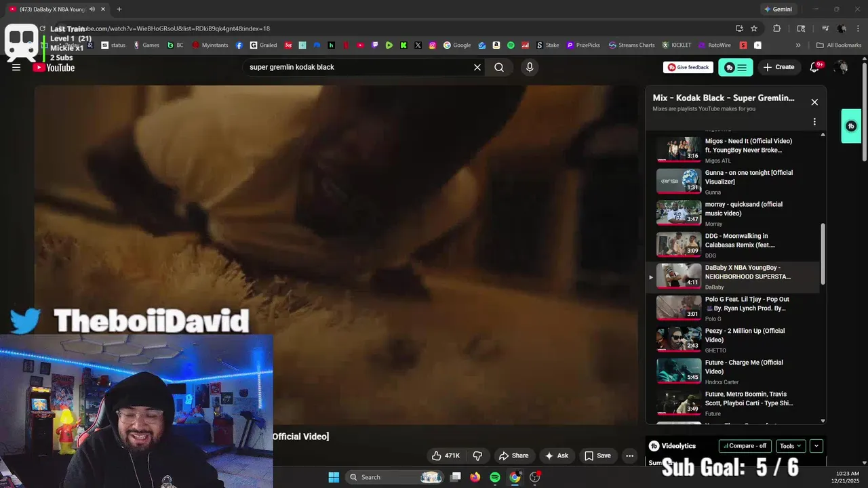Viewport: 868px width, 488px height.
Task: Open the Spotify bookmark in bookmarks bar
Action: (x=511, y=45)
